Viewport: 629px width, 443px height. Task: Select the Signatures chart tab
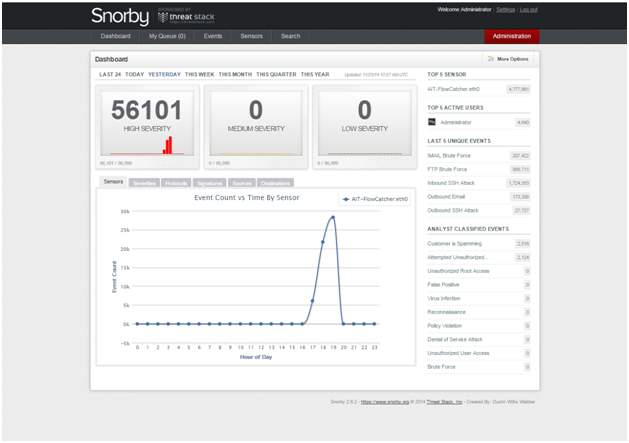(x=209, y=183)
